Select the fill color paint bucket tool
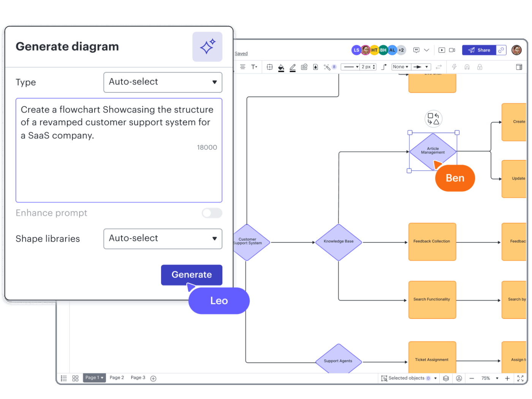 pyautogui.click(x=281, y=67)
